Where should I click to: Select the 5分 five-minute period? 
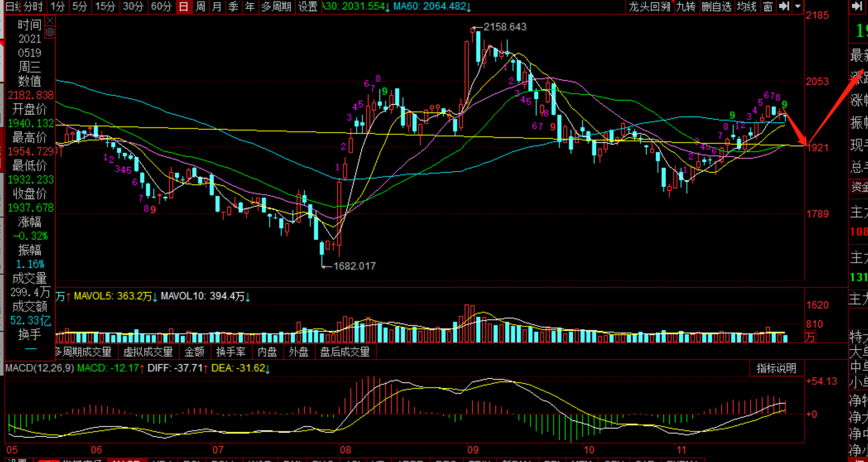[80, 7]
